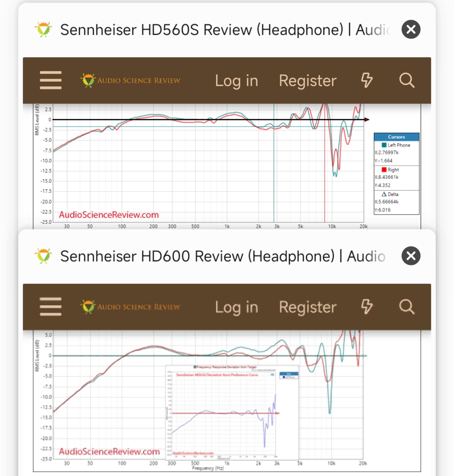Click Right legend swatch in Cursors box
This screenshot has width=454, height=476.
point(384,170)
